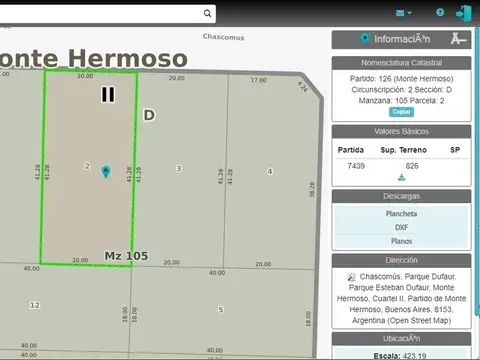Click the Chascomus map label
Image resolution: width=480 pixels, height=360 pixels.
(x=223, y=37)
